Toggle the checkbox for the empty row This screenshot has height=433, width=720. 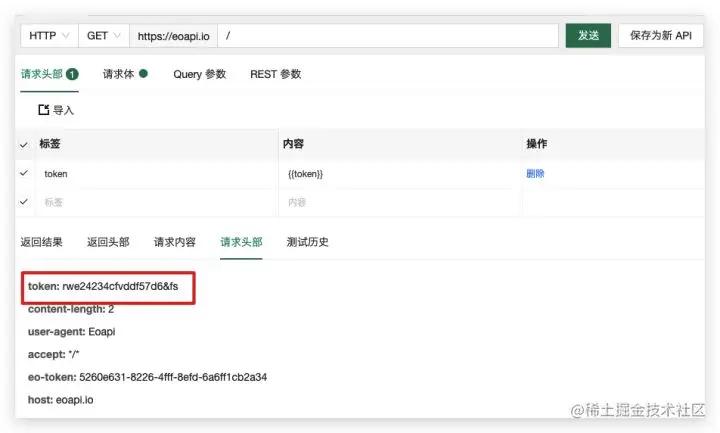24,202
